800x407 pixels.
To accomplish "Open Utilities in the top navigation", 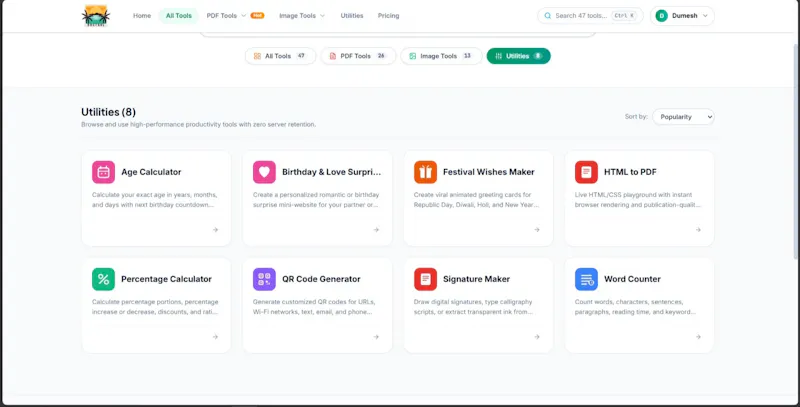I will click(x=352, y=16).
